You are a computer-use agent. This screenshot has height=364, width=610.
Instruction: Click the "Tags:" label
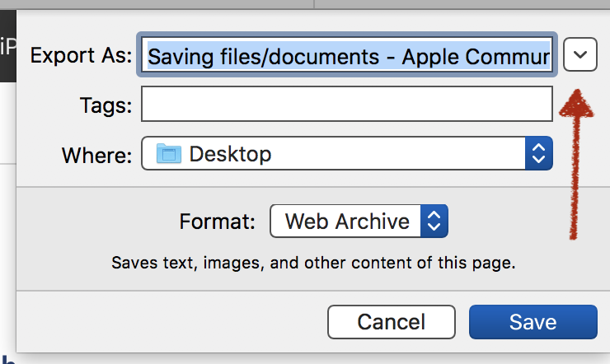pos(105,105)
